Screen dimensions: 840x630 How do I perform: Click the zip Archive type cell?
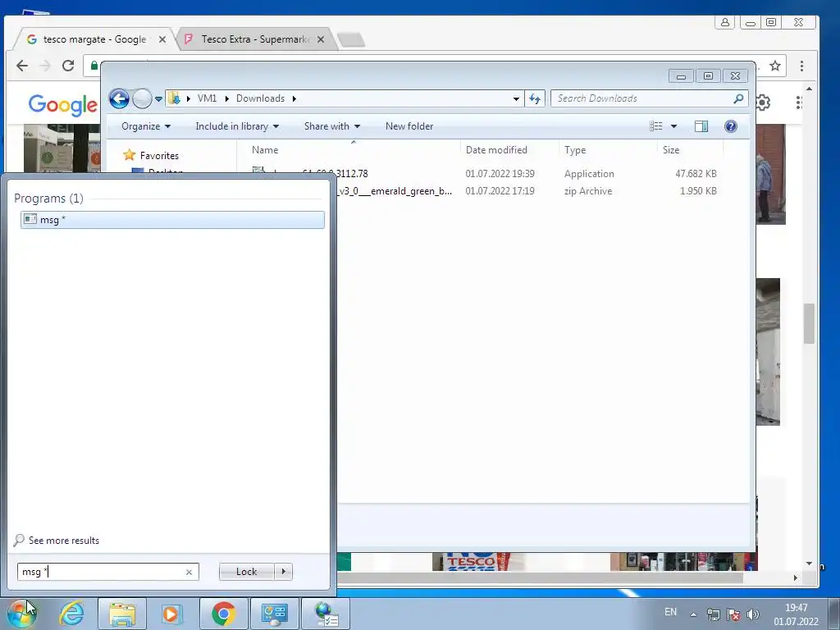tap(587, 190)
